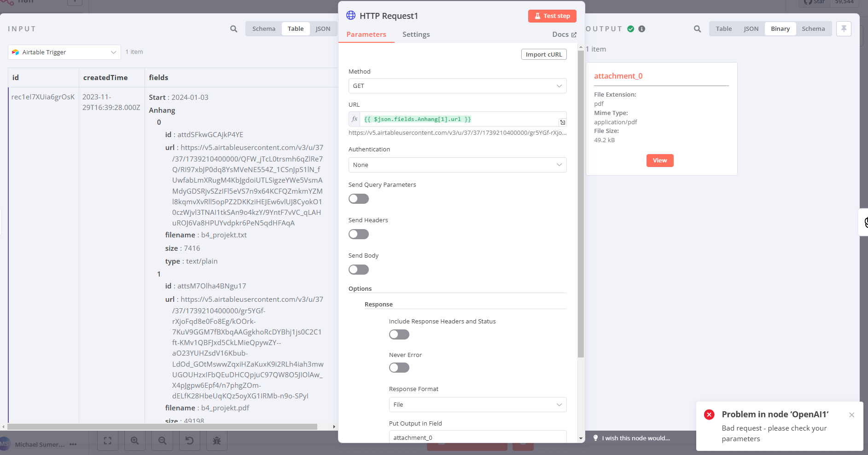Click the external-link icon next to Docs
The height and width of the screenshot is (455, 868).
point(574,35)
